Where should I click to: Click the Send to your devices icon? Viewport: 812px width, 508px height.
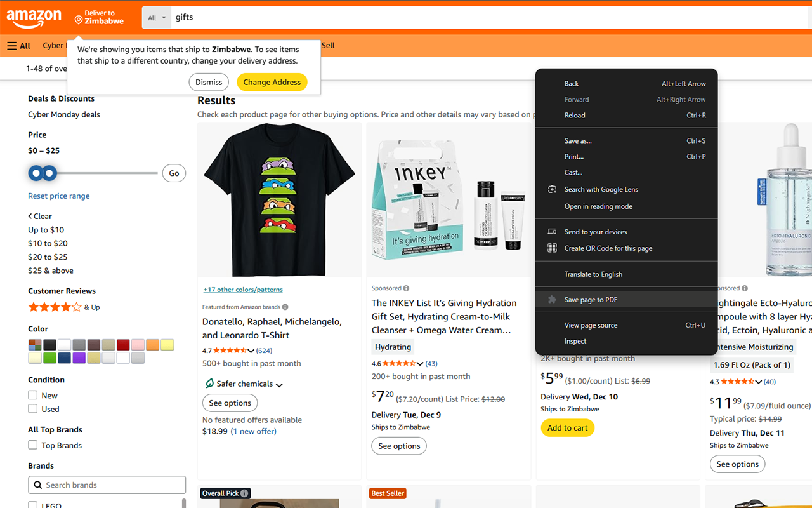click(x=552, y=232)
